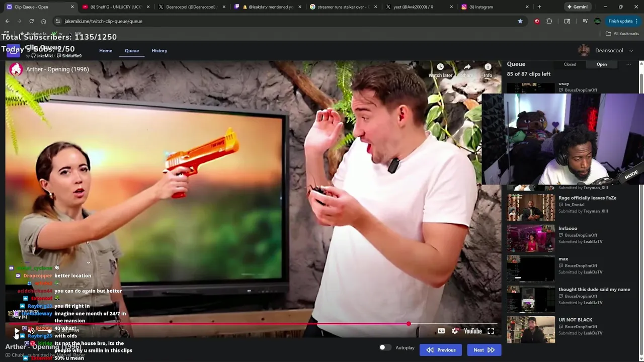Close the Instagram tab
Image resolution: width=644 pixels, height=362 pixels.
tap(527, 7)
